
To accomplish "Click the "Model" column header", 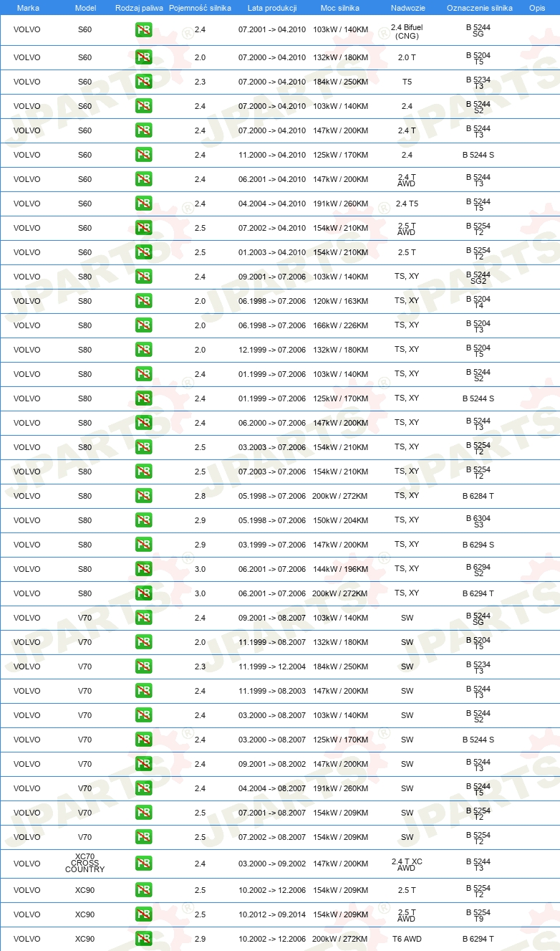I will coord(85,7).
